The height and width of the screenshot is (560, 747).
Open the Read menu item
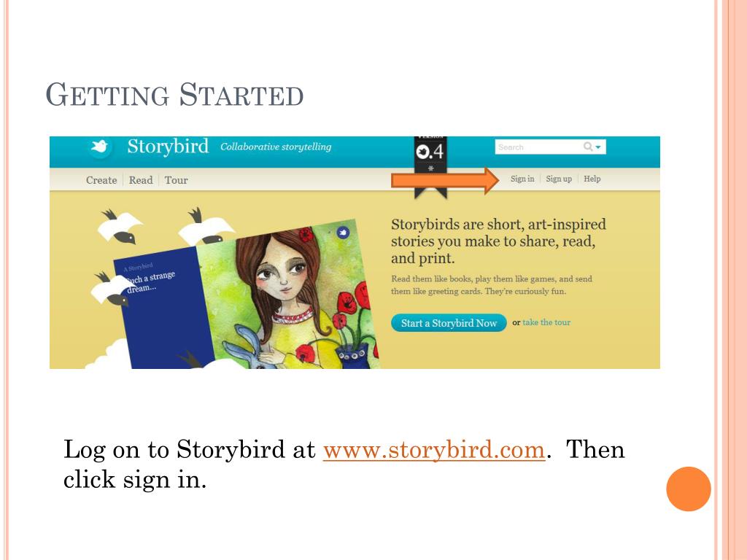[x=141, y=180]
